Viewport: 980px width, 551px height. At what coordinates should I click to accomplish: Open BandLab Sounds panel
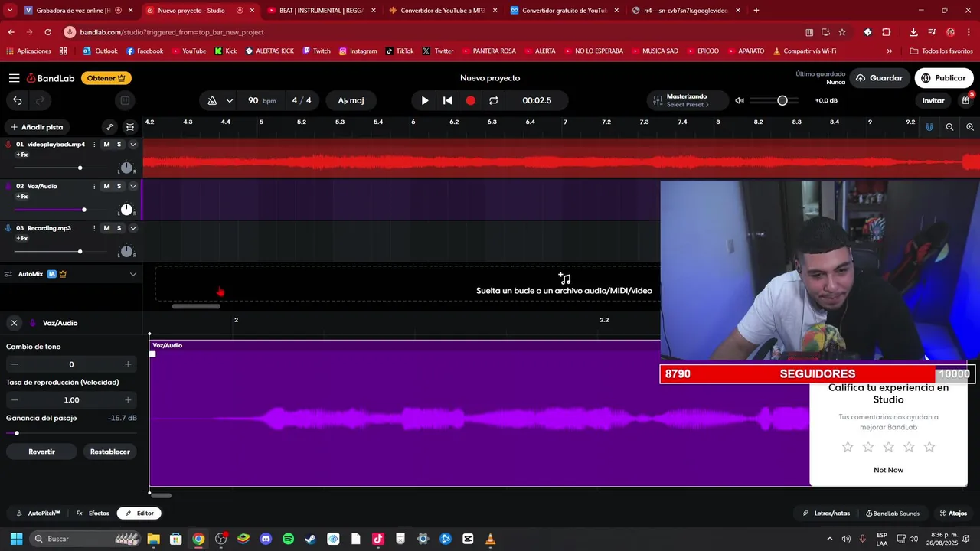pyautogui.click(x=893, y=514)
